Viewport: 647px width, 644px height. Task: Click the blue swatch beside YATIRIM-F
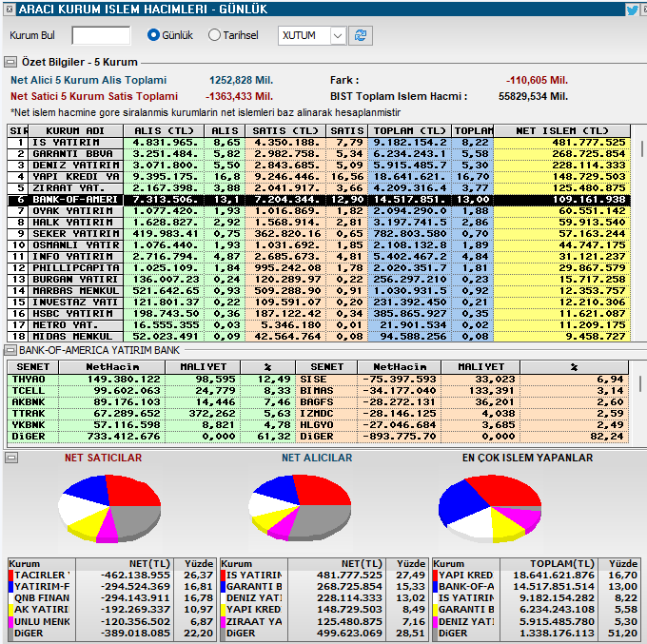[11, 587]
